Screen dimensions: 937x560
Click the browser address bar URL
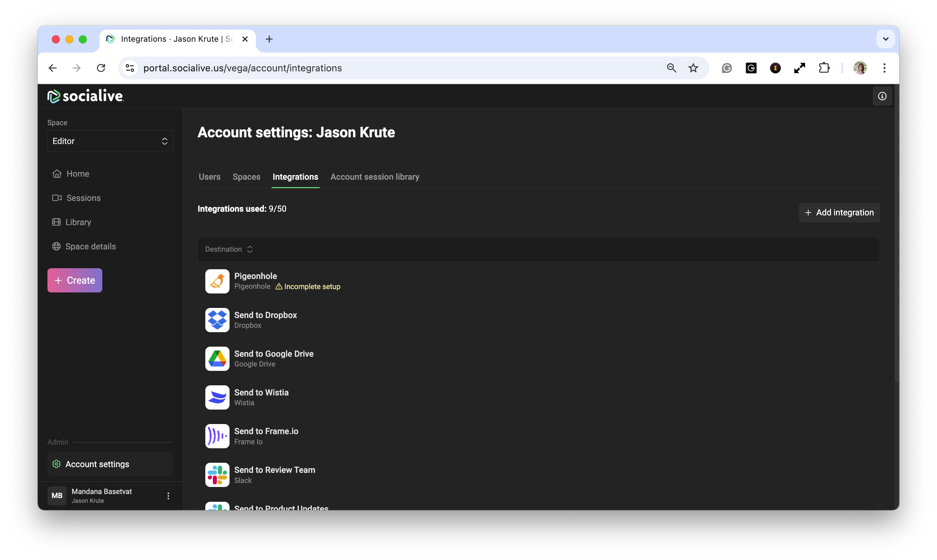[242, 68]
